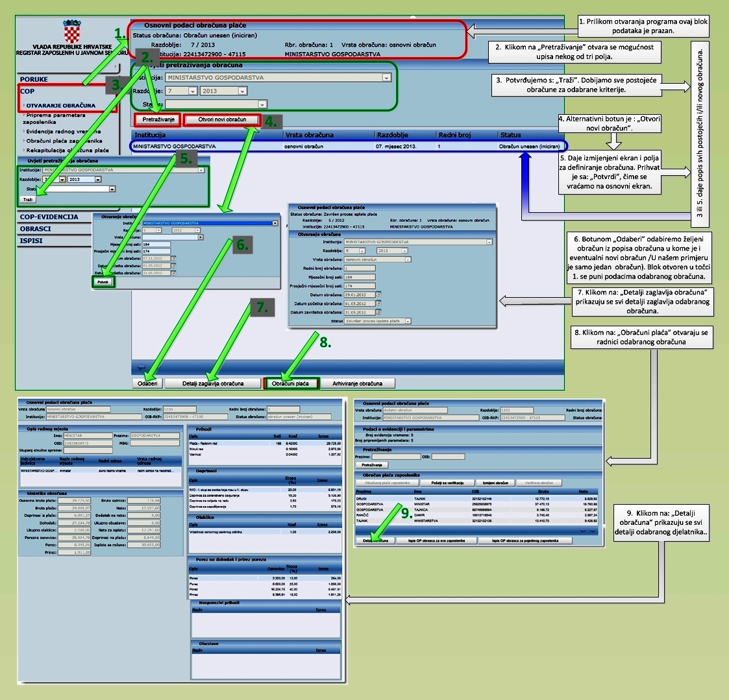Select the MINISTARSTVO GOSPODARSTVA osnovni obračun result row
This screenshot has height=700, width=729.
point(348,147)
